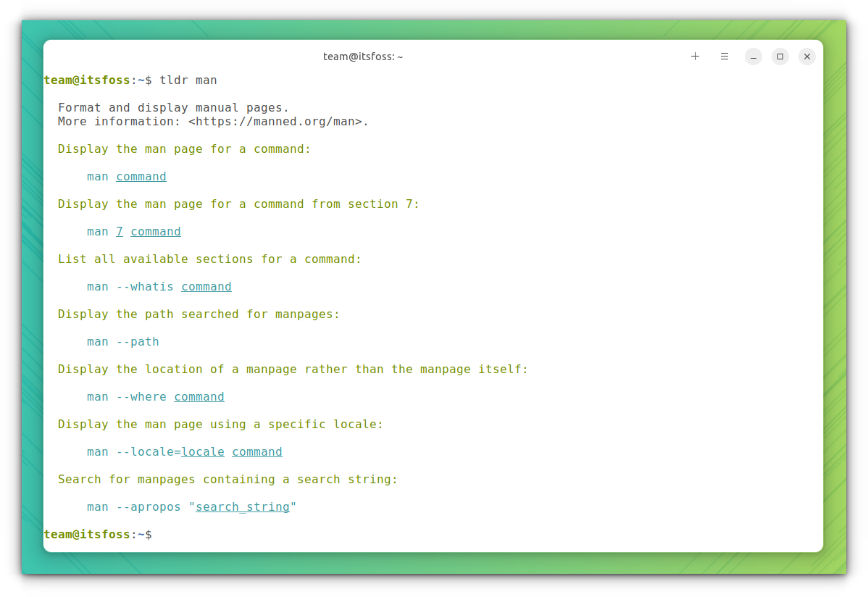Click the command link in the section 7 example
The image size is (868, 597).
pos(155,231)
